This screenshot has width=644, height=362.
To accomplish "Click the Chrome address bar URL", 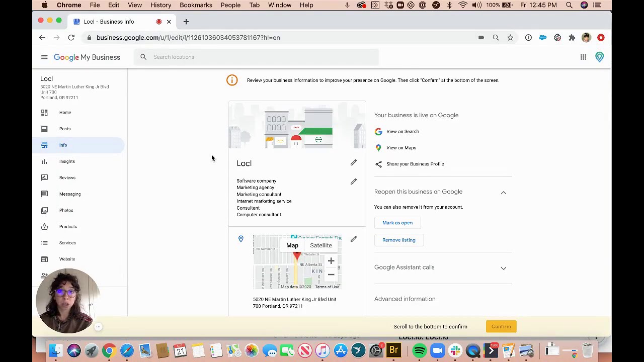I will pos(188,38).
